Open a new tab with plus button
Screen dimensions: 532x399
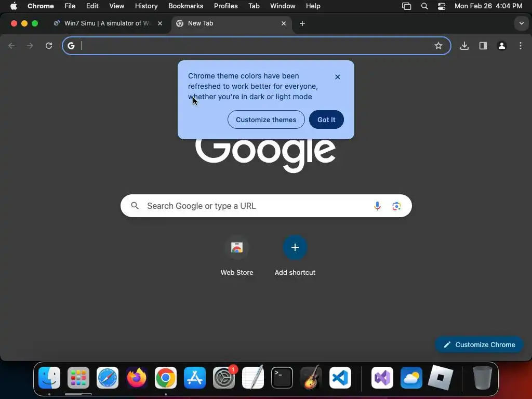point(302,23)
